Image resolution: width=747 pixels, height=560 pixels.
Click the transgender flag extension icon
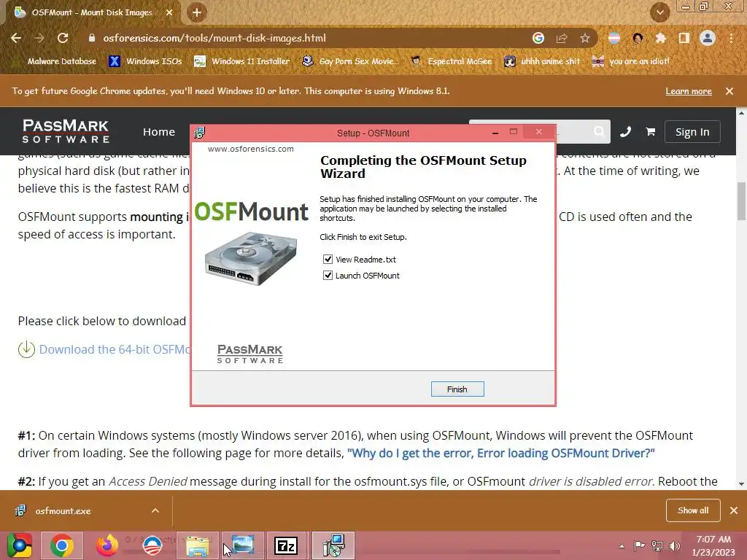(x=614, y=38)
